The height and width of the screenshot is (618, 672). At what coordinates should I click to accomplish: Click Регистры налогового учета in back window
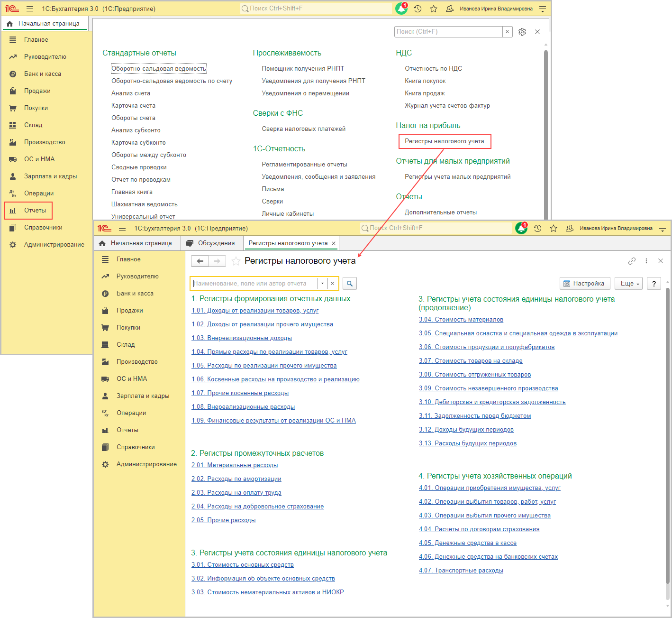tap(445, 141)
